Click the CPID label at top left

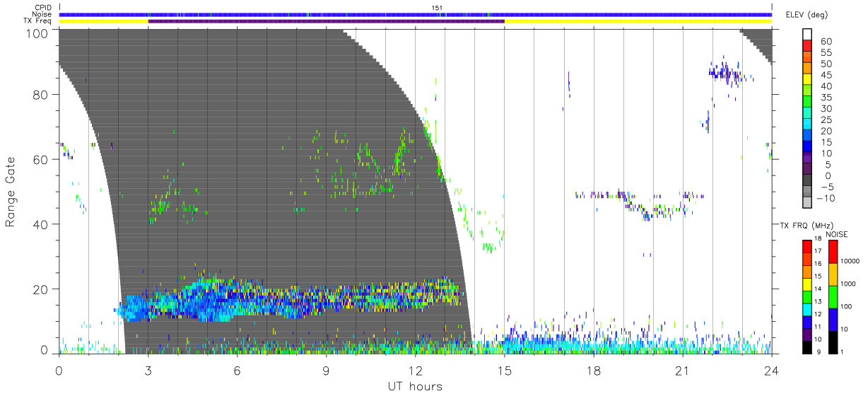(x=42, y=8)
